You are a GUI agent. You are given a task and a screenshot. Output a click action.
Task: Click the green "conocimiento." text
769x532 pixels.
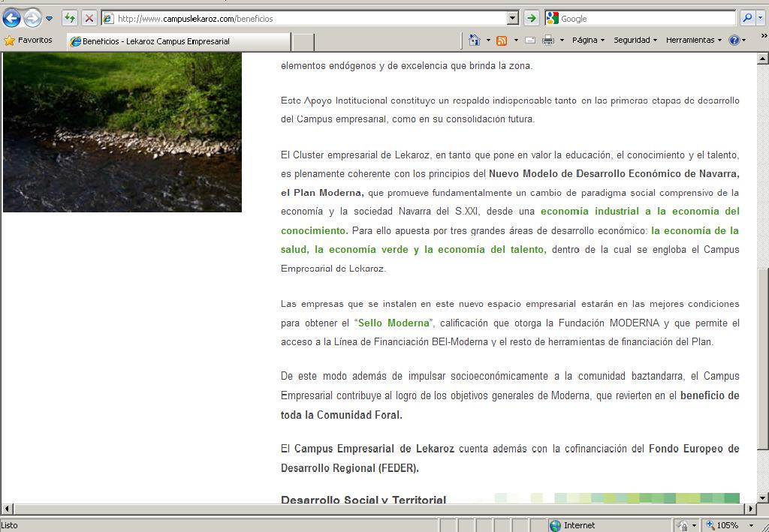point(315,230)
